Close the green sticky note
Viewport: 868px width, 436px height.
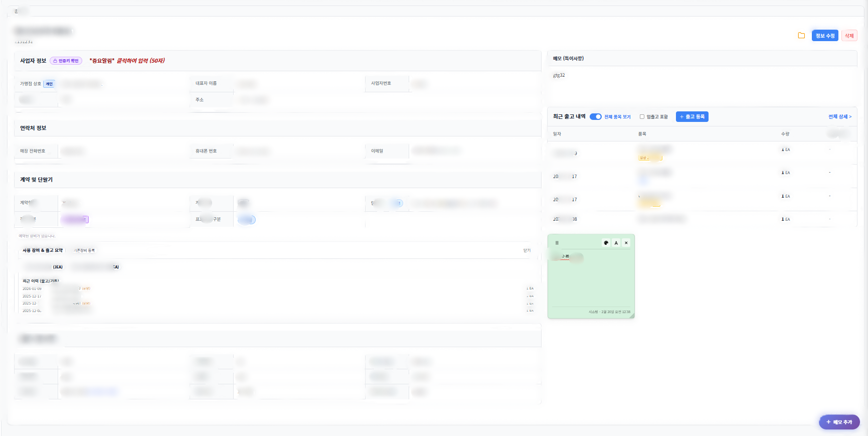(x=626, y=243)
